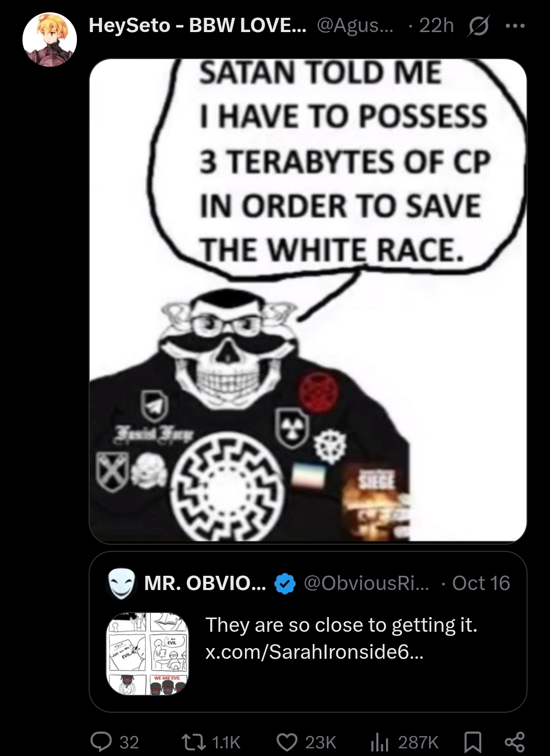550x756 pixels.
Task: Click the Grok slashed-circle icon
Action: [478, 25]
